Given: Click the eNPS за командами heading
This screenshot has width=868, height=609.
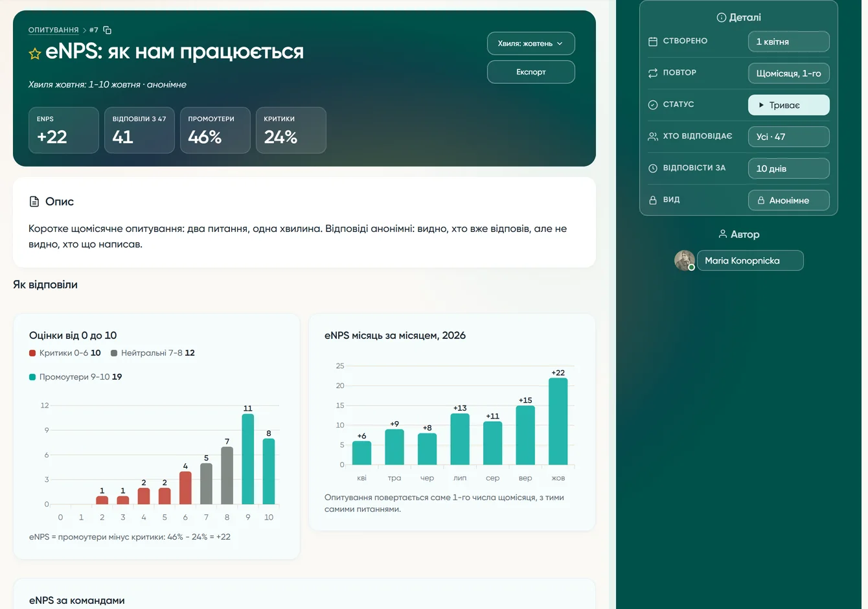Looking at the screenshot, I should click(77, 601).
